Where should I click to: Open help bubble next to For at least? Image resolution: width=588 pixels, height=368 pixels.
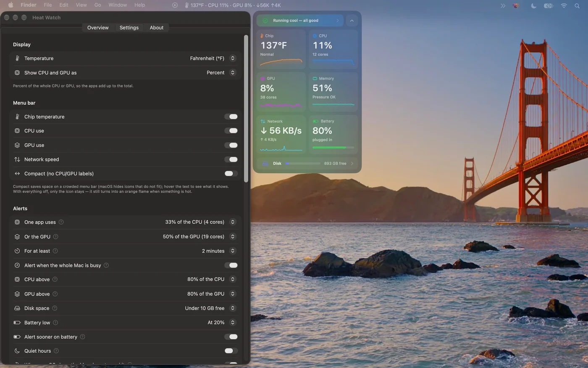click(55, 251)
